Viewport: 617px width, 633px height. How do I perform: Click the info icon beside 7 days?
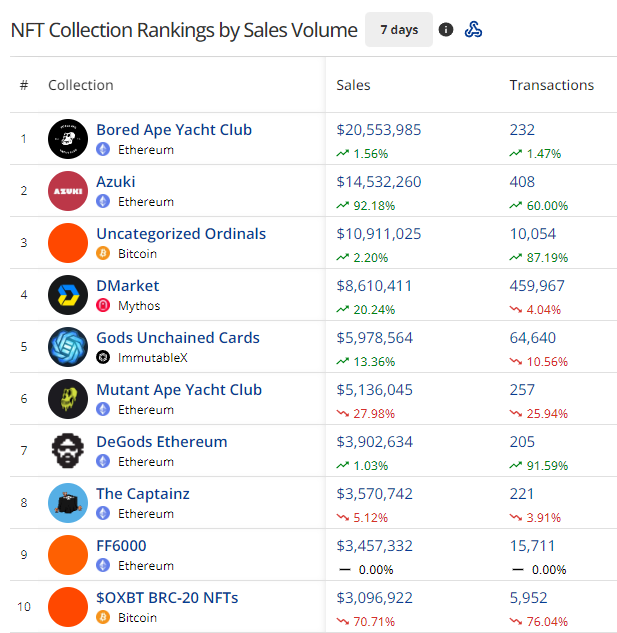coord(446,30)
